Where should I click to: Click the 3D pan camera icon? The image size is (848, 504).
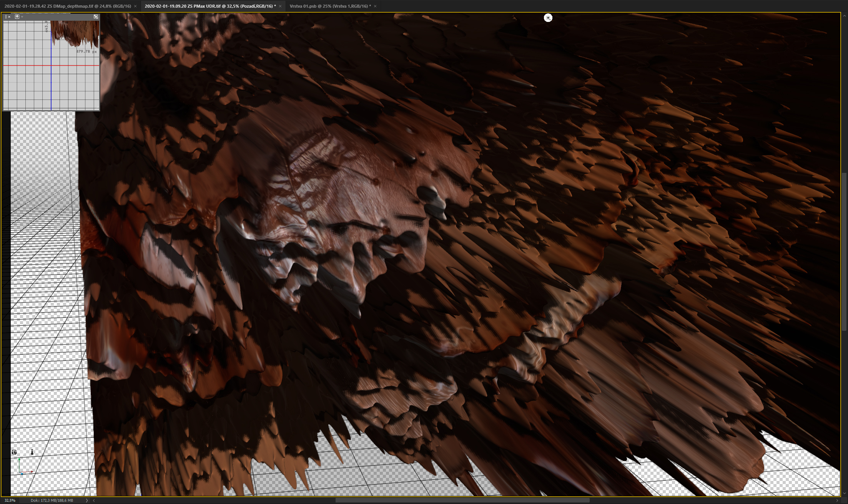click(23, 452)
